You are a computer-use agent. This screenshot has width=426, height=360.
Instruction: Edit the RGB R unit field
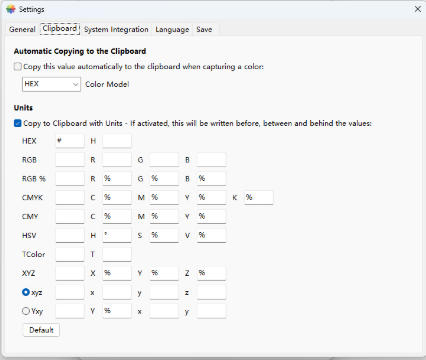click(x=117, y=160)
